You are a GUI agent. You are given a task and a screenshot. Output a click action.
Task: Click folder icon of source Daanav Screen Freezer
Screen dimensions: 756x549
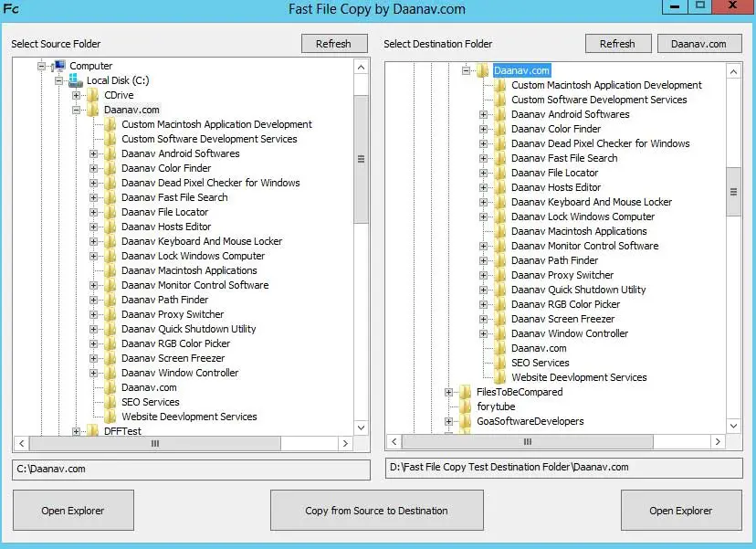pos(110,358)
